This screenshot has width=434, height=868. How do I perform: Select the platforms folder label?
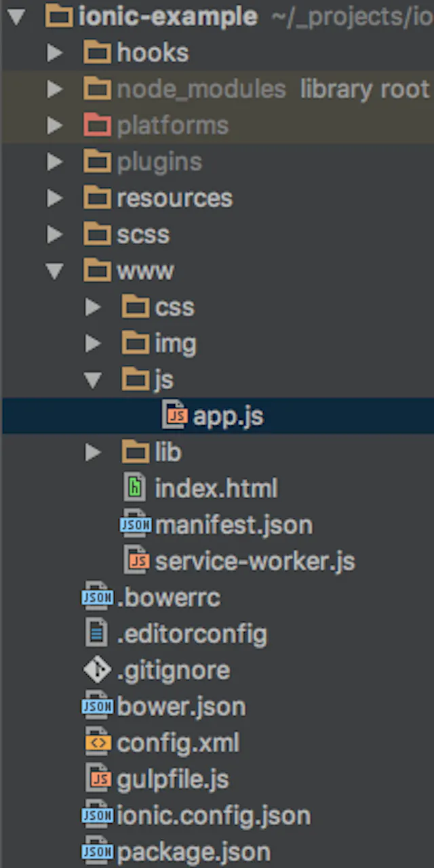click(173, 126)
